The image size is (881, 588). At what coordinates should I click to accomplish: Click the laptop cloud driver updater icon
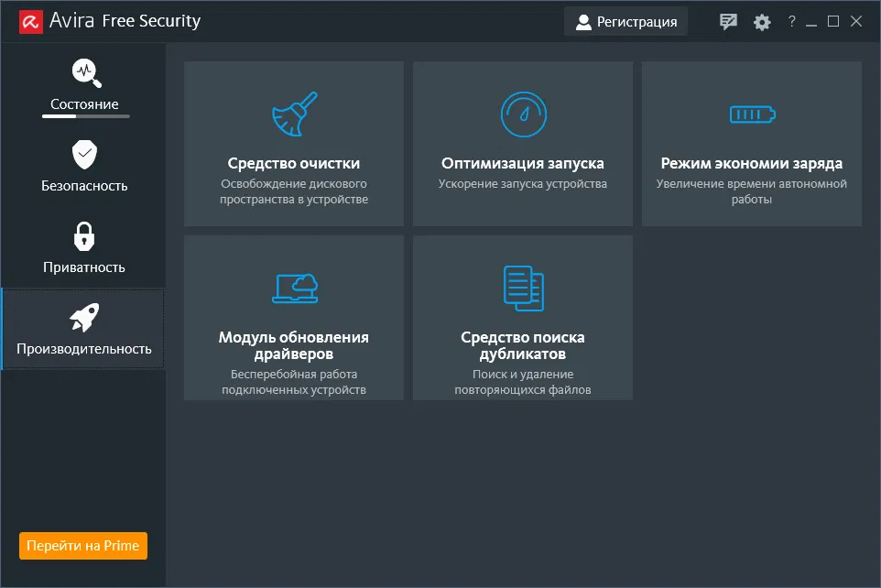[294, 288]
